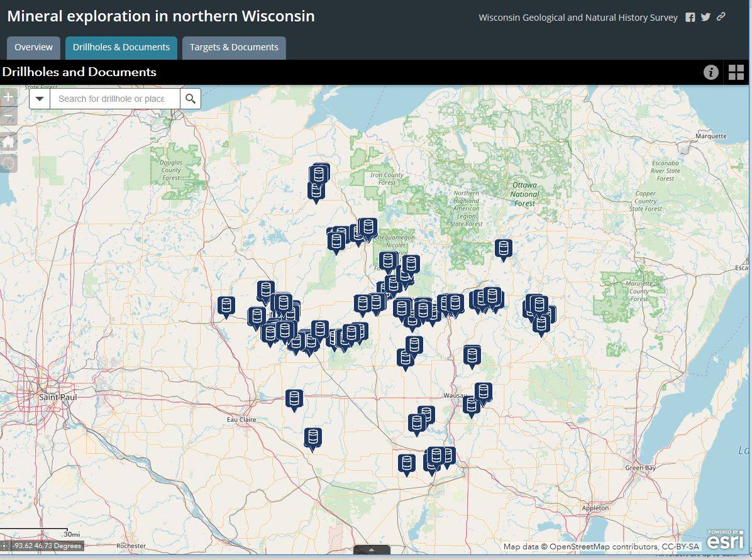Viewport: 752px width, 560px height.
Task: Click the Green Bay city label
Action: click(x=640, y=468)
